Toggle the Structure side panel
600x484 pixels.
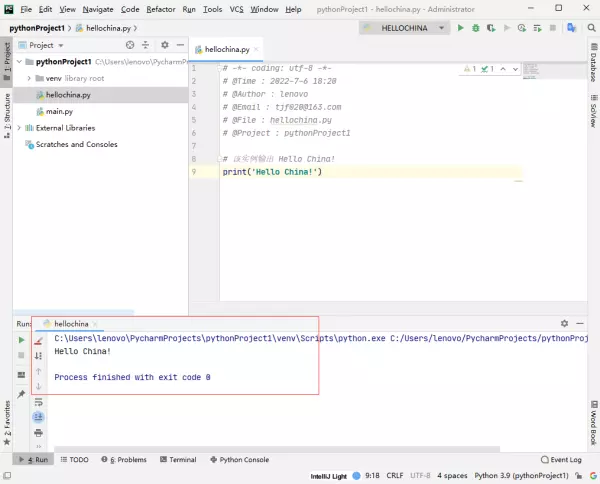pyautogui.click(x=7, y=116)
